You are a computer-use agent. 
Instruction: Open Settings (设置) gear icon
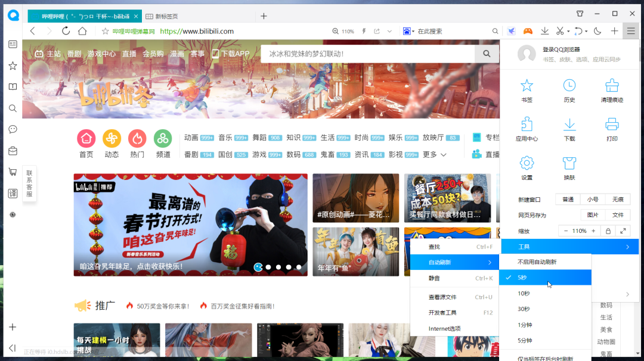tap(527, 163)
